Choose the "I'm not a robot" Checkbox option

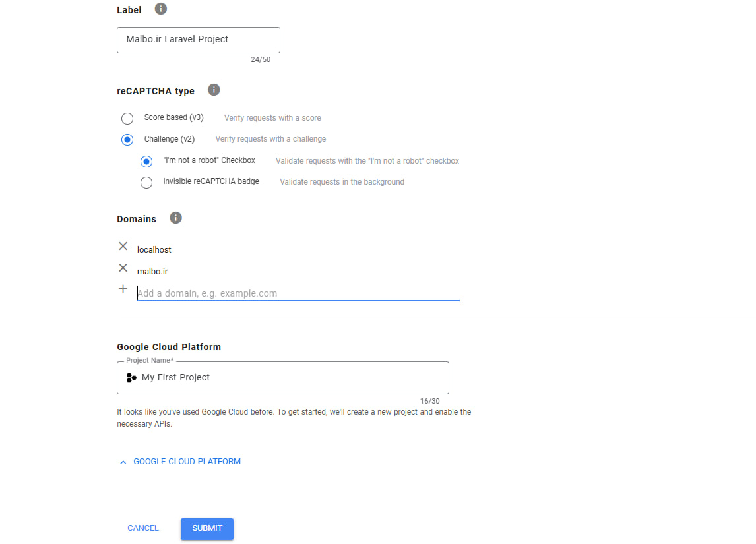pyautogui.click(x=146, y=162)
